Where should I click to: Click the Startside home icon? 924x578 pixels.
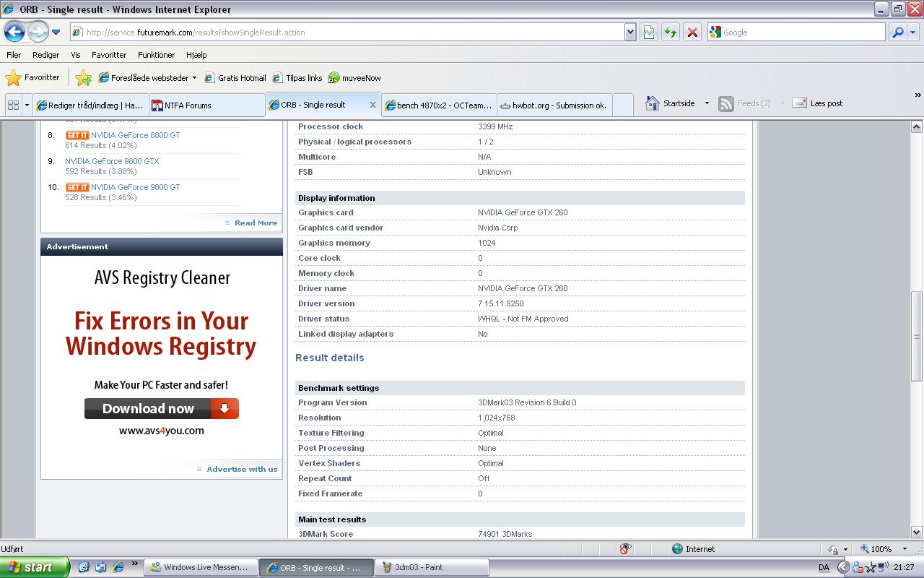(653, 103)
